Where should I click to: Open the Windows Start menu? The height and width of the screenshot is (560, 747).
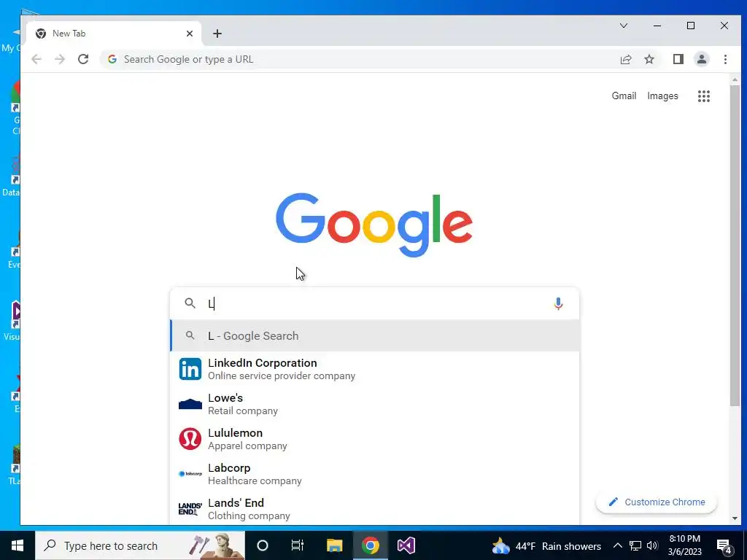pos(18,545)
